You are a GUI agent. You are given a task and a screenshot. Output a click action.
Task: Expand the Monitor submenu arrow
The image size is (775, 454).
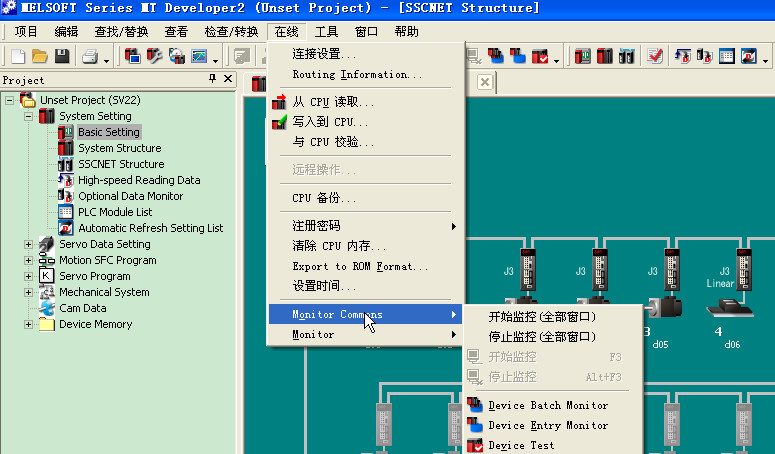454,335
